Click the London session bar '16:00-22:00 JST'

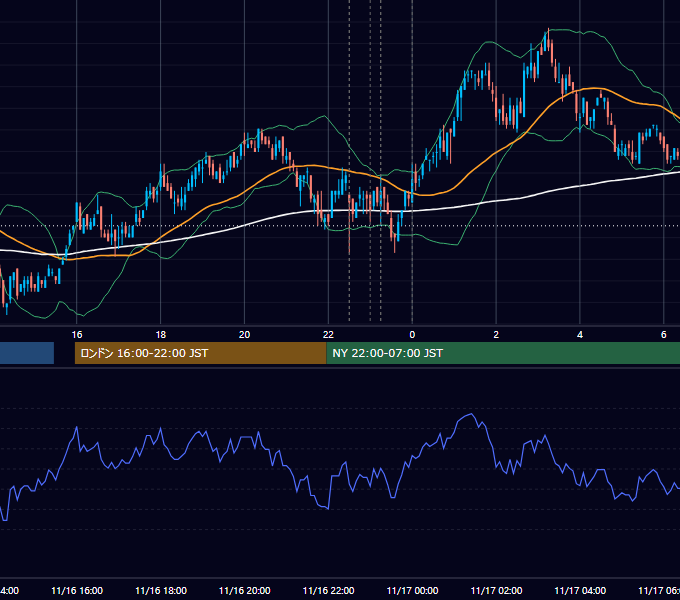click(200, 353)
